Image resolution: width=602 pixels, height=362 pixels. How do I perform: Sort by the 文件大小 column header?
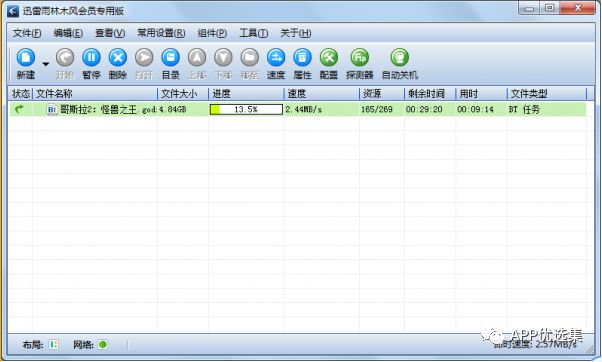tap(183, 93)
